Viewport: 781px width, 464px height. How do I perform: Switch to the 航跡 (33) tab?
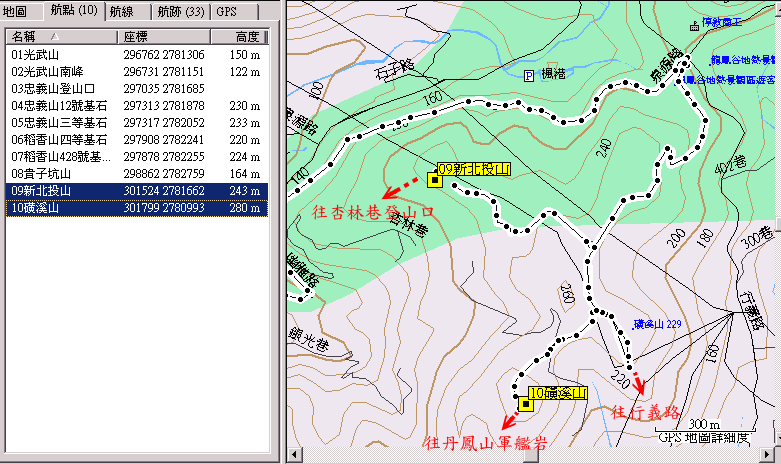click(x=180, y=12)
